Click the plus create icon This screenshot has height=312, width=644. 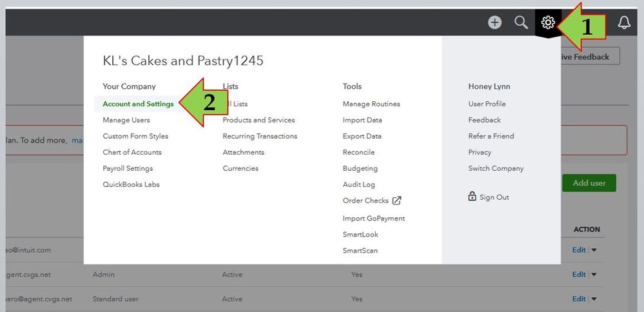tap(494, 23)
